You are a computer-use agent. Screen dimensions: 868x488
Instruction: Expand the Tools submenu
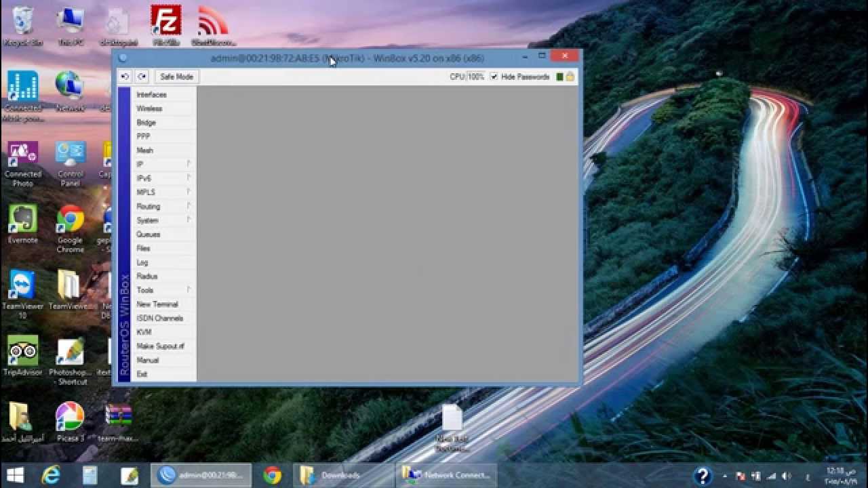(x=163, y=290)
